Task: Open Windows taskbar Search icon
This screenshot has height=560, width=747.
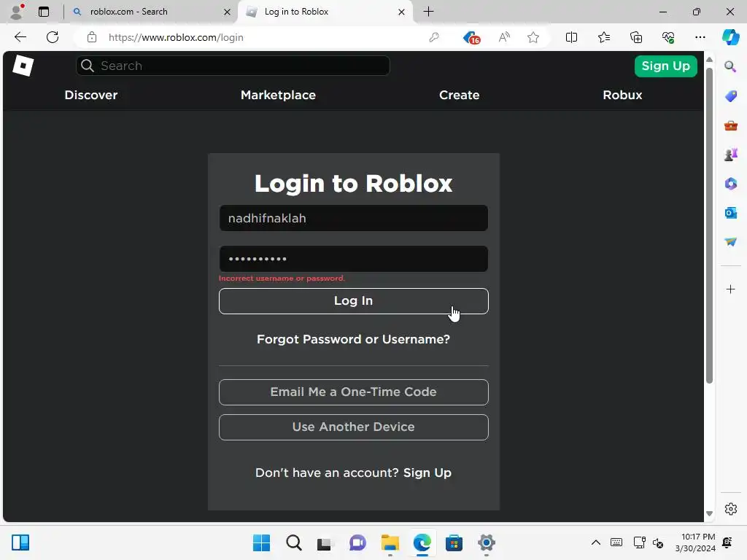Action: 293,542
